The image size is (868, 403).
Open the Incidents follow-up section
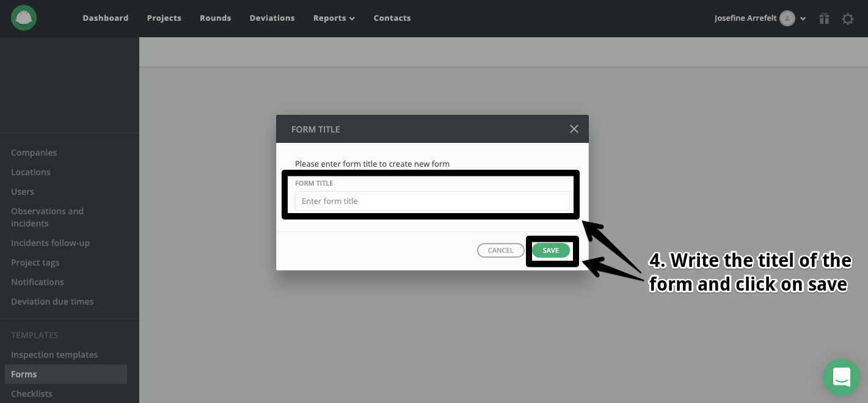tap(50, 243)
